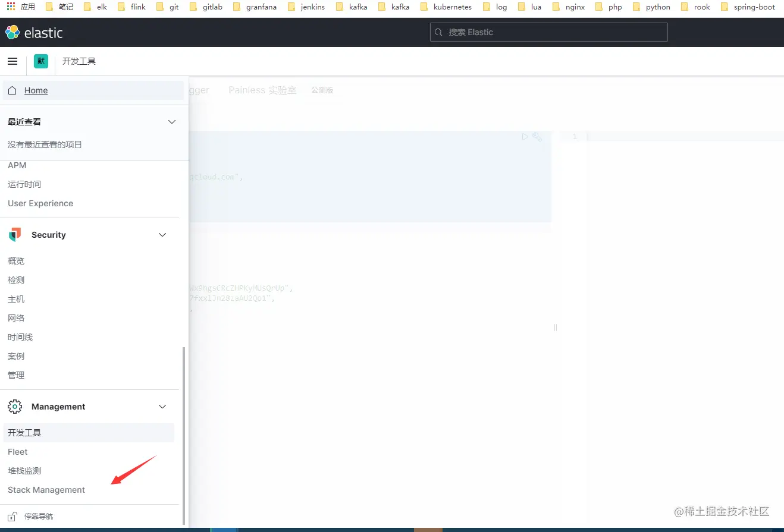Click the Elastic logo
Viewport: 784px width, 532px height.
pyautogui.click(x=34, y=33)
